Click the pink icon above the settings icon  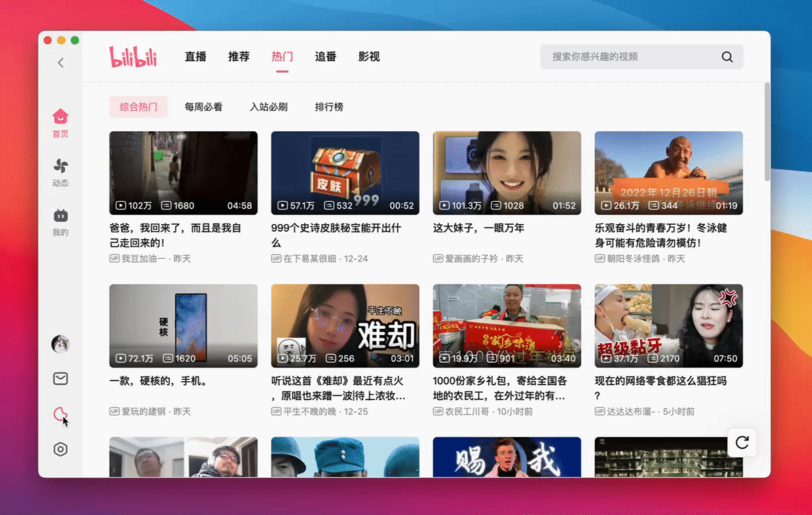point(60,414)
